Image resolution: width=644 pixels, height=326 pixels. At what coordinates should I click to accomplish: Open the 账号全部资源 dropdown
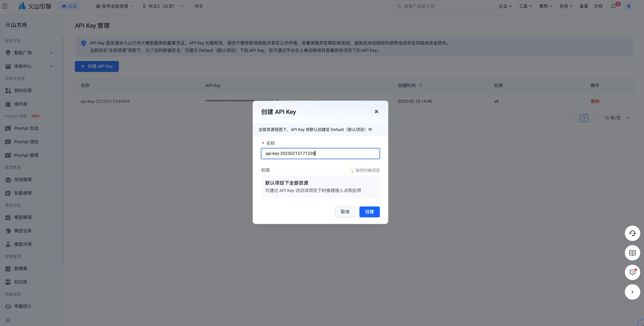coord(115,6)
